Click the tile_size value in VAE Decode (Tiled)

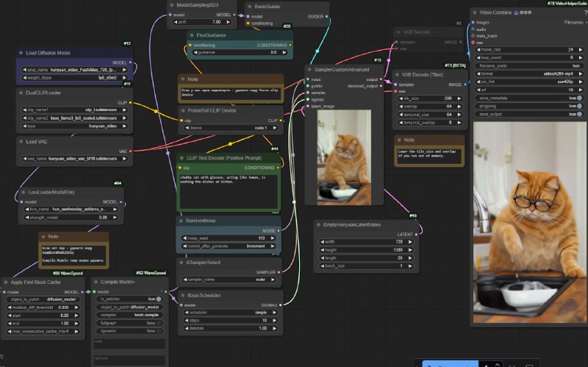[x=430, y=99]
